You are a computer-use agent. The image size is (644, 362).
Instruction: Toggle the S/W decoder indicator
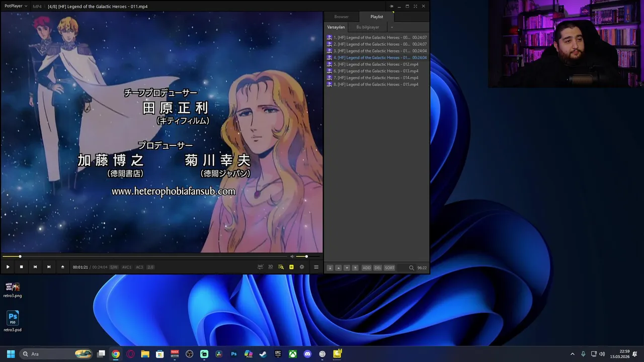point(114,267)
